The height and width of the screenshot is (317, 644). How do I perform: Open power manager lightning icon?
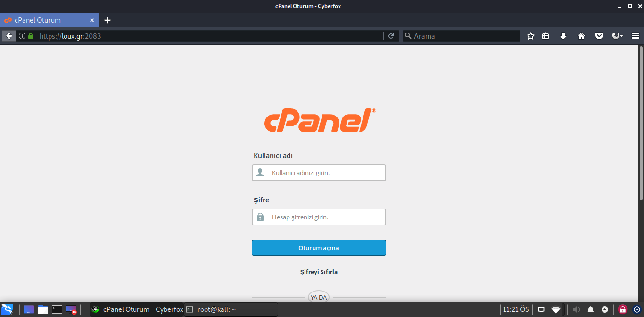(605, 309)
